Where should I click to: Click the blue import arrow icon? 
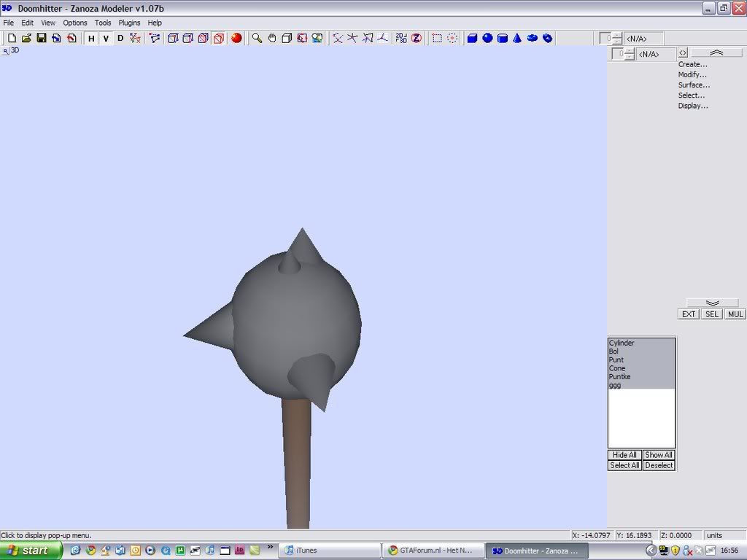(56, 38)
